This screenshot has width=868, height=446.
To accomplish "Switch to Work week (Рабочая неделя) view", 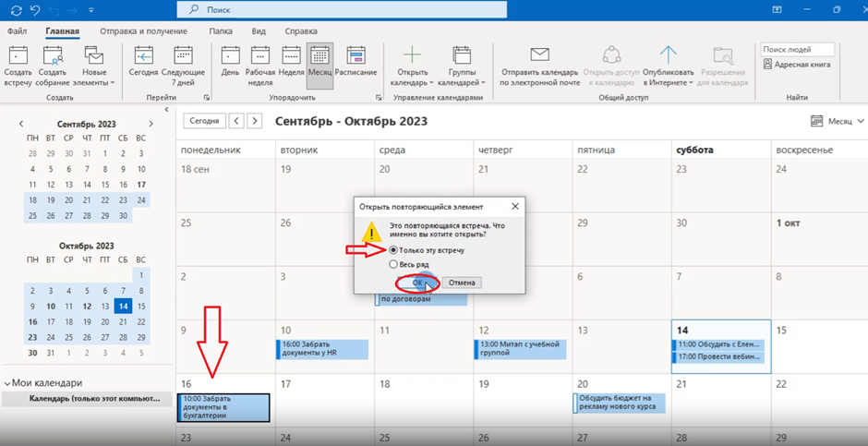I will pyautogui.click(x=260, y=65).
